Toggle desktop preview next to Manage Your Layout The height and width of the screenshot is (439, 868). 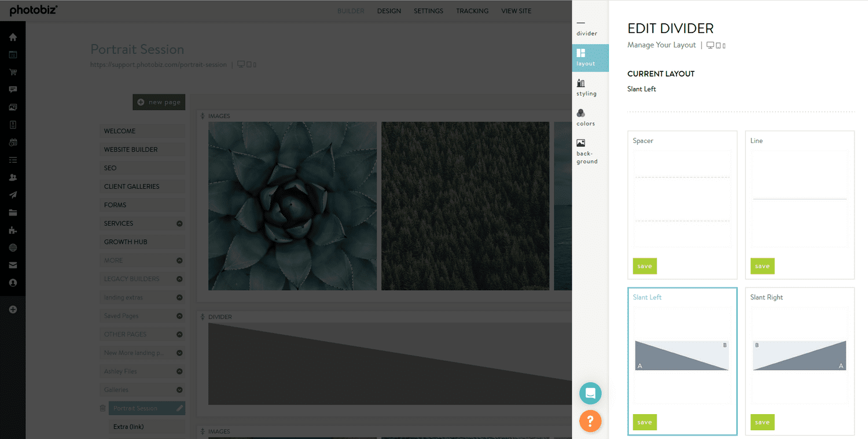pos(710,45)
